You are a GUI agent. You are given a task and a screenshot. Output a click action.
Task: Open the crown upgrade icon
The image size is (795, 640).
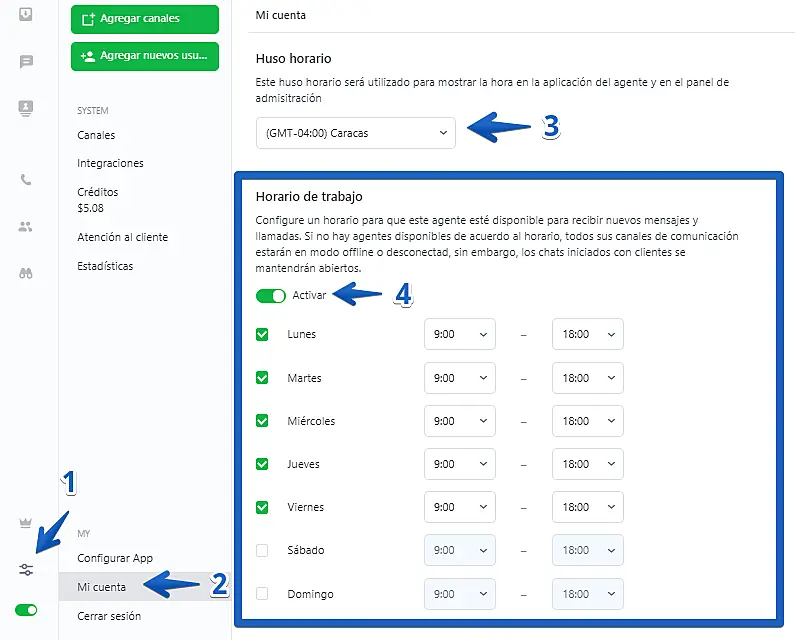coord(26,523)
